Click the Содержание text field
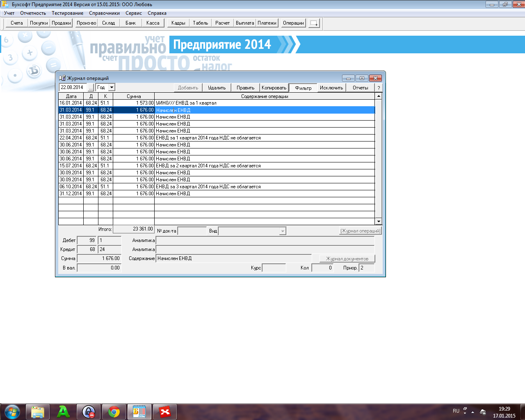This screenshot has width=525, height=420. click(234, 258)
